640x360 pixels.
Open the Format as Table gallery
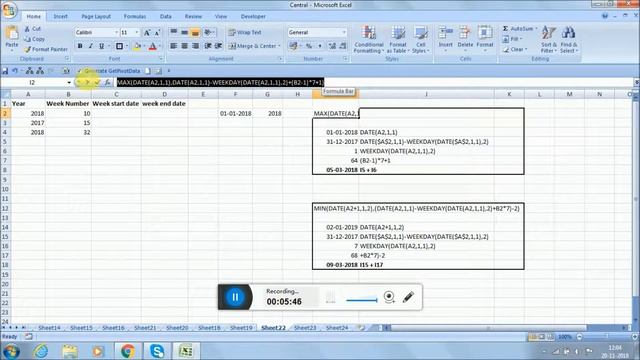coord(398,39)
